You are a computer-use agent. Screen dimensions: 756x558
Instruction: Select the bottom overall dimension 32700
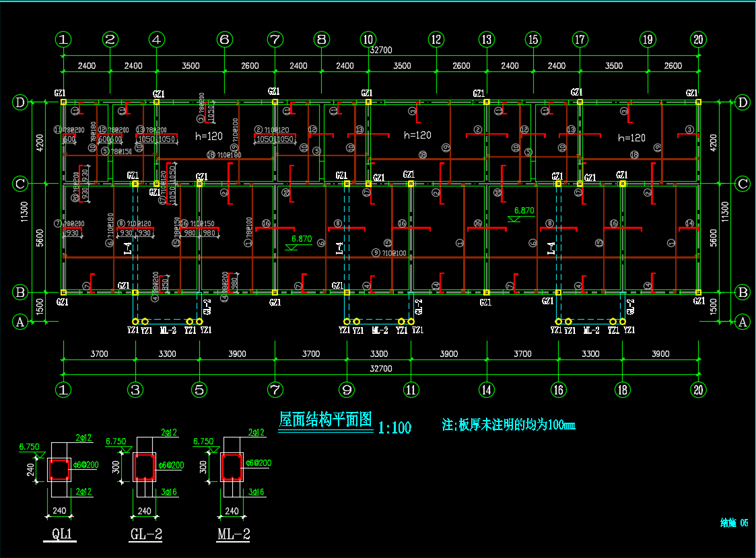click(381, 369)
